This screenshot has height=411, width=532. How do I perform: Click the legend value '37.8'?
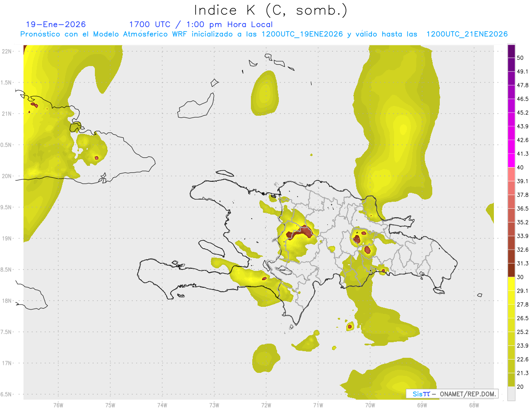click(523, 195)
